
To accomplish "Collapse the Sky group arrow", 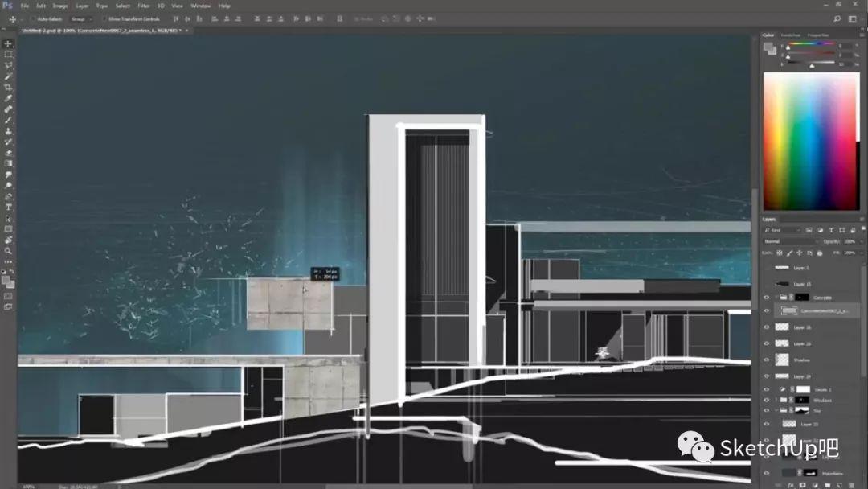I will [776, 410].
